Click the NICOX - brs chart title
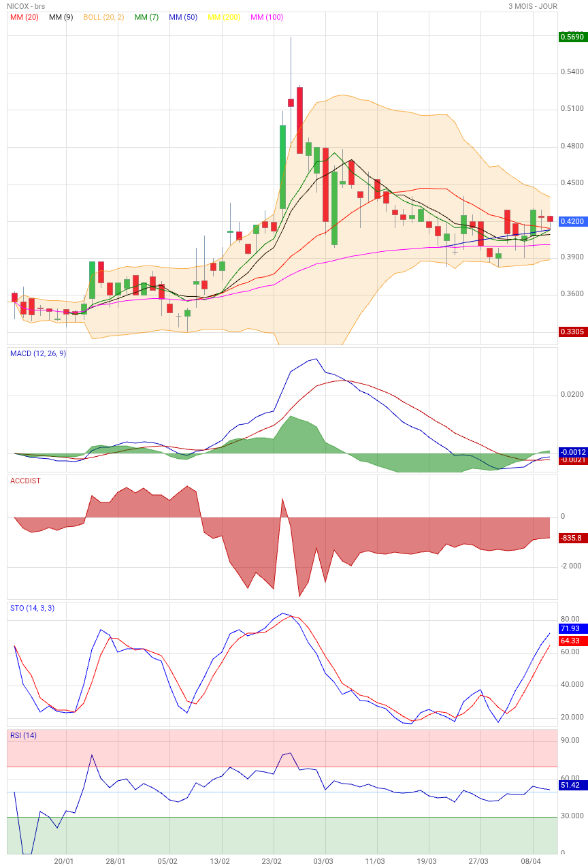This screenshot has width=588, height=868. click(26, 6)
